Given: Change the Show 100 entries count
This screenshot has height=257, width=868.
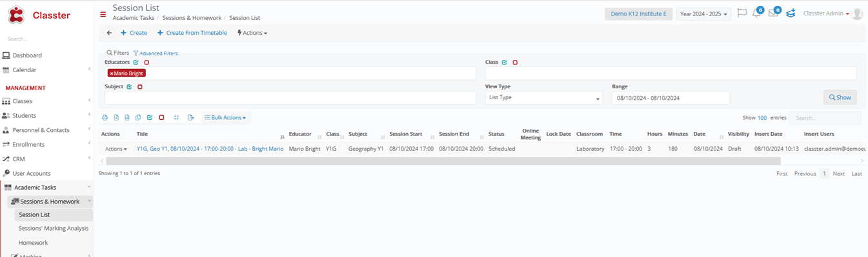Looking at the screenshot, I should click(x=763, y=118).
